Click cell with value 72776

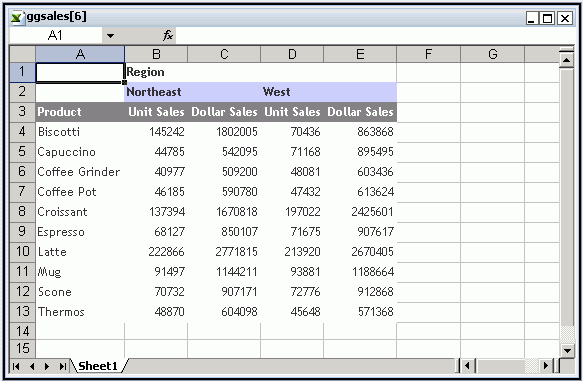click(x=292, y=292)
